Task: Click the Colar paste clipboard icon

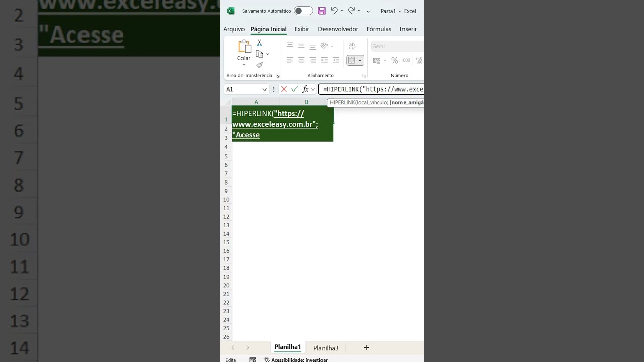Action: (245, 46)
